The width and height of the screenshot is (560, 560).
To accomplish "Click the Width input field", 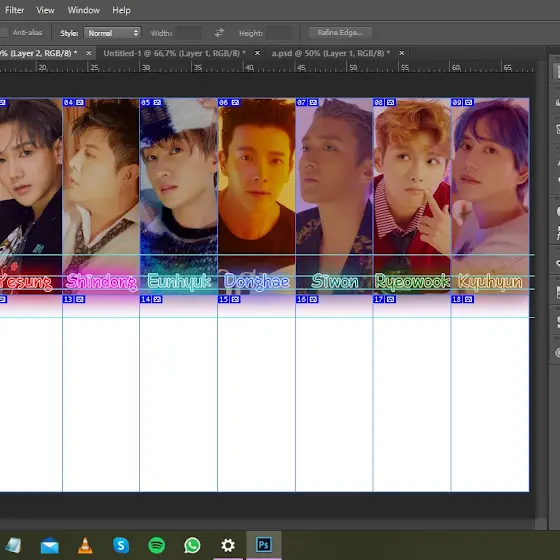I will (x=190, y=33).
